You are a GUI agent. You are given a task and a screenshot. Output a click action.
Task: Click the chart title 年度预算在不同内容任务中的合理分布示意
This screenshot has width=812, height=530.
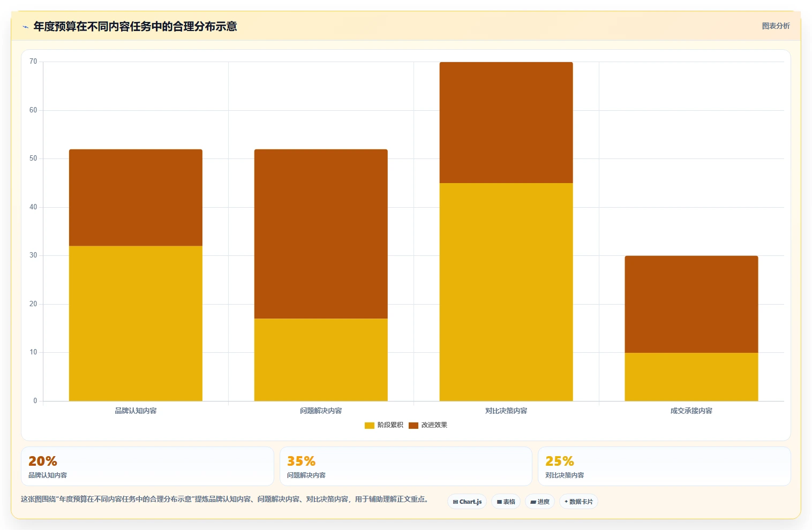135,26
